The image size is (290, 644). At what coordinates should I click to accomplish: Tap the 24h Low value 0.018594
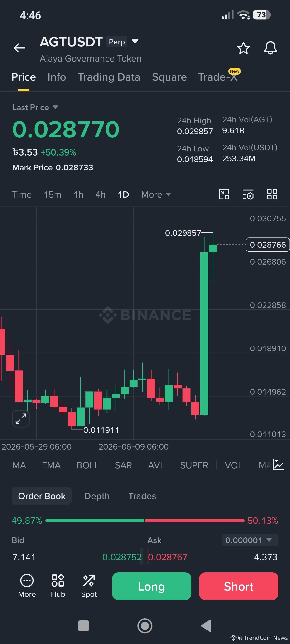click(x=195, y=159)
